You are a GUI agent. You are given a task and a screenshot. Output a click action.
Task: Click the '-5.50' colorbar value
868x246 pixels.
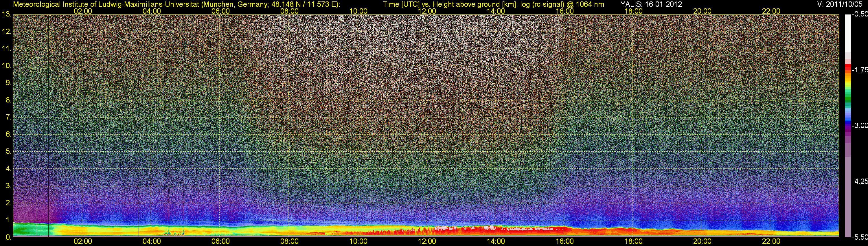coord(860,237)
